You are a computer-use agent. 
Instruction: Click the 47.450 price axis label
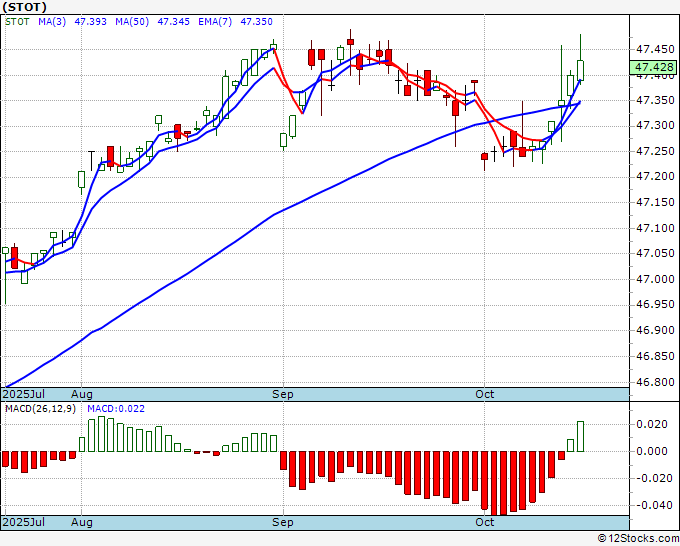(655, 49)
